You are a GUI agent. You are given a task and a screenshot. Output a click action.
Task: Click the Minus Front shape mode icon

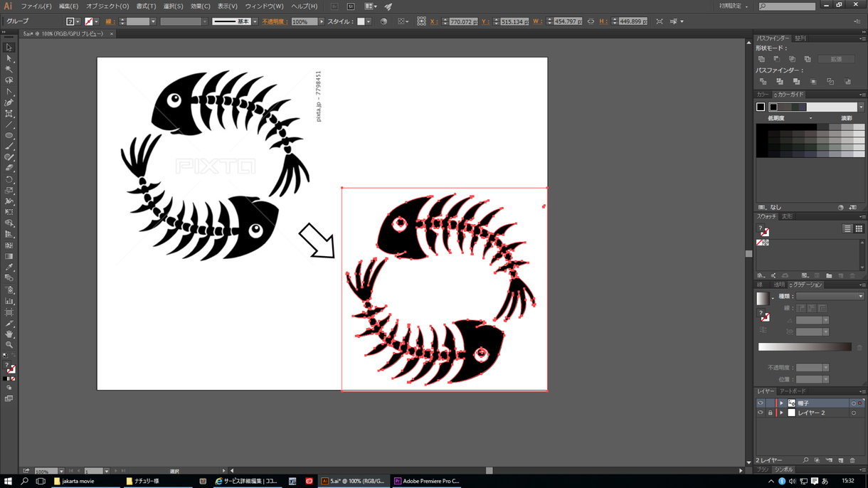777,59
